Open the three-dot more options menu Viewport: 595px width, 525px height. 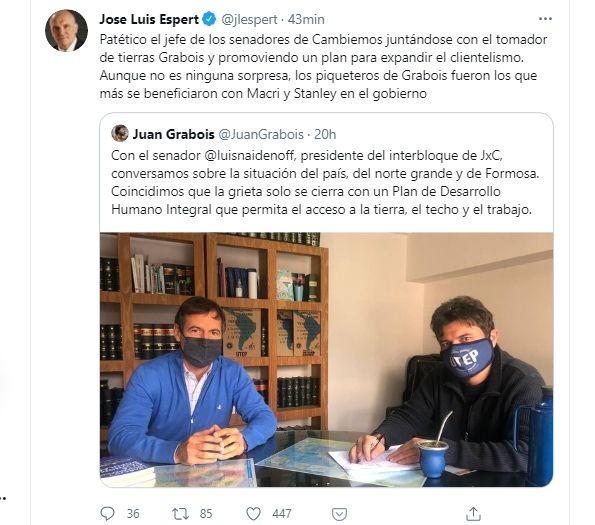pos(545,19)
